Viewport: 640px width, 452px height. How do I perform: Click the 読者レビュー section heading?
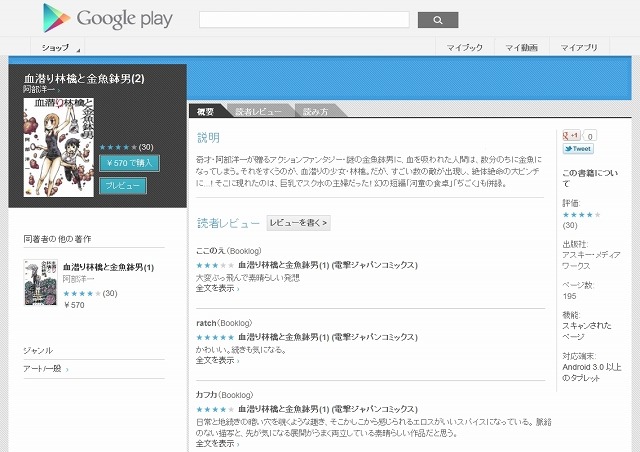click(228, 223)
